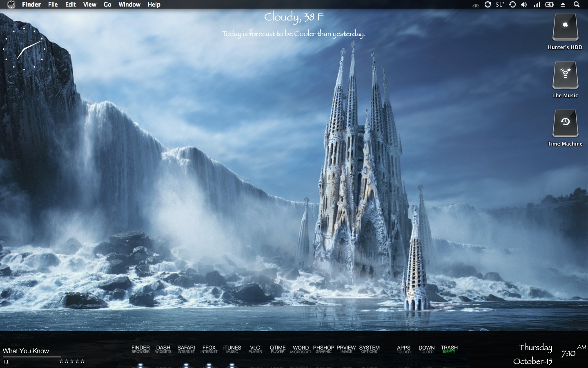The width and height of the screenshot is (588, 368).
Task: Open the APPS folder in dock
Action: tap(403, 349)
